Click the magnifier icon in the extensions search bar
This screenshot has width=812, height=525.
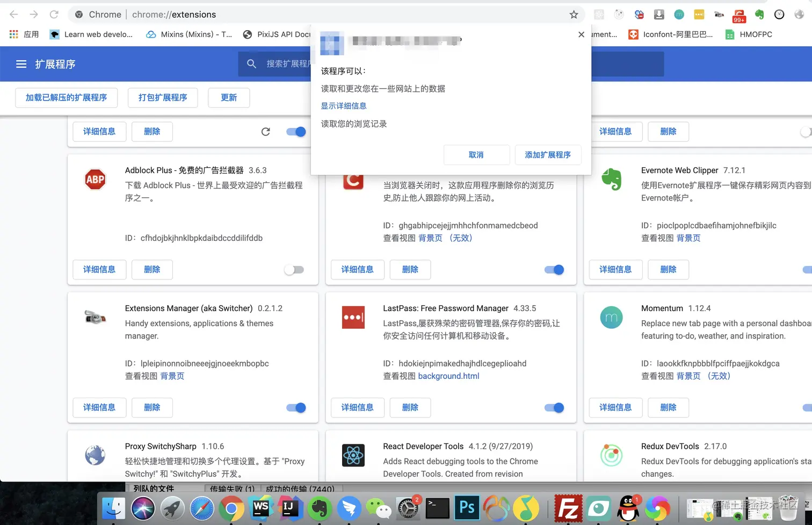251,64
